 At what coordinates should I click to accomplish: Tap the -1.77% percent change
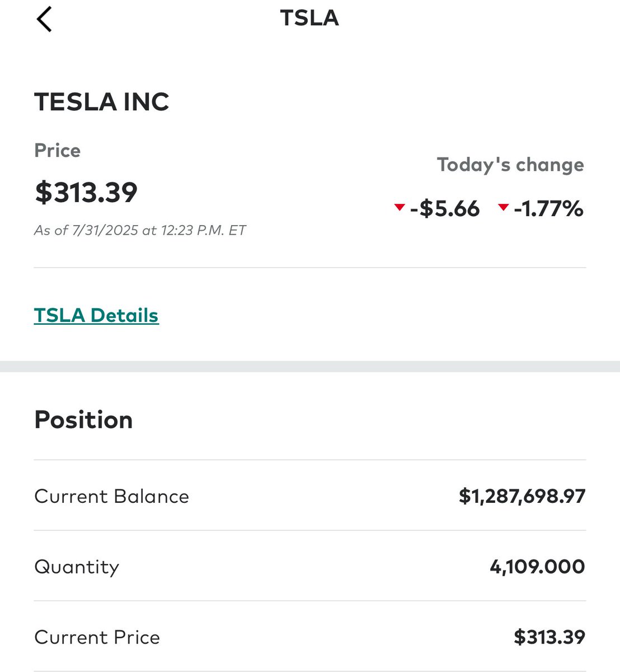click(x=548, y=209)
